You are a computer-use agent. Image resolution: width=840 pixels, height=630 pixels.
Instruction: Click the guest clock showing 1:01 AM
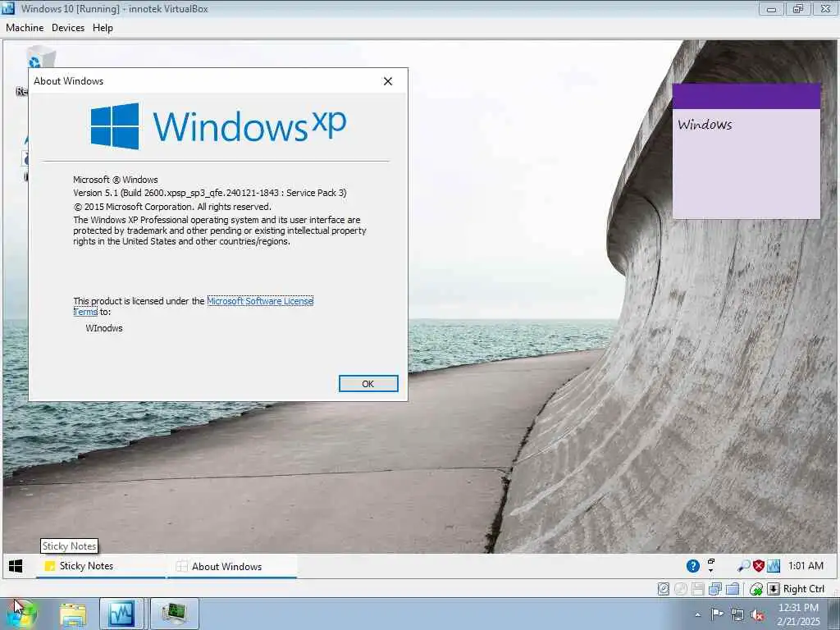click(806, 566)
